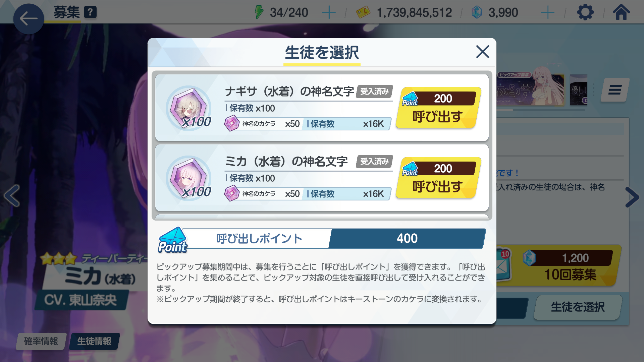This screenshot has width=644, height=362.
Task: Add gems with the plus icon
Action: pyautogui.click(x=548, y=13)
